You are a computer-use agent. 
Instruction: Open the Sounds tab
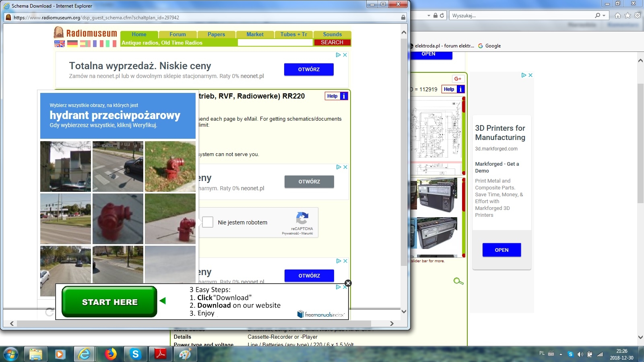[332, 35]
